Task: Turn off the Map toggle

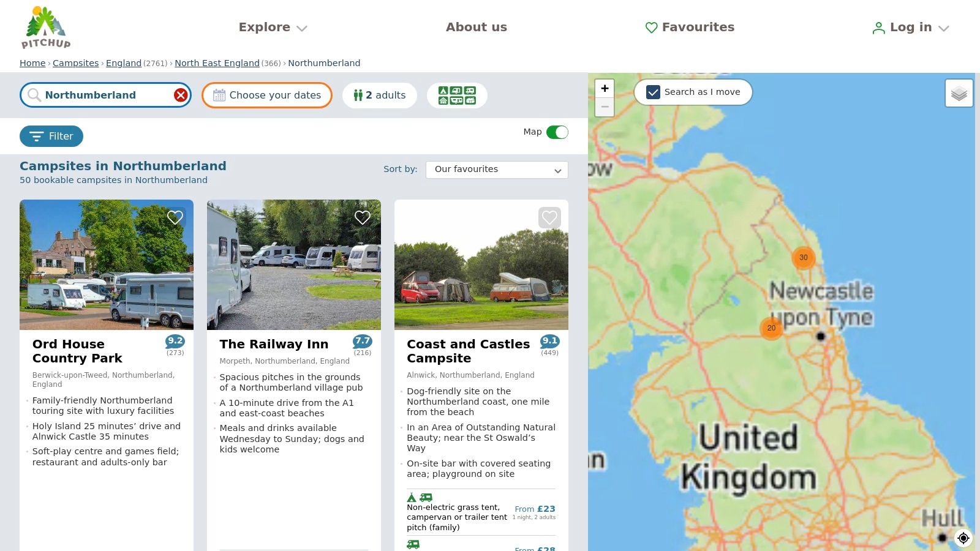Action: coord(557,132)
